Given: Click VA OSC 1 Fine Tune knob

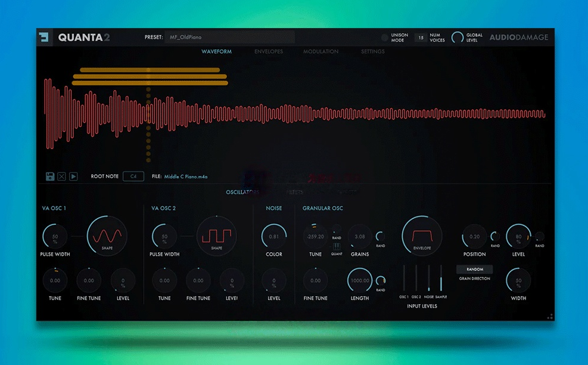Looking at the screenshot, I should [89, 280].
